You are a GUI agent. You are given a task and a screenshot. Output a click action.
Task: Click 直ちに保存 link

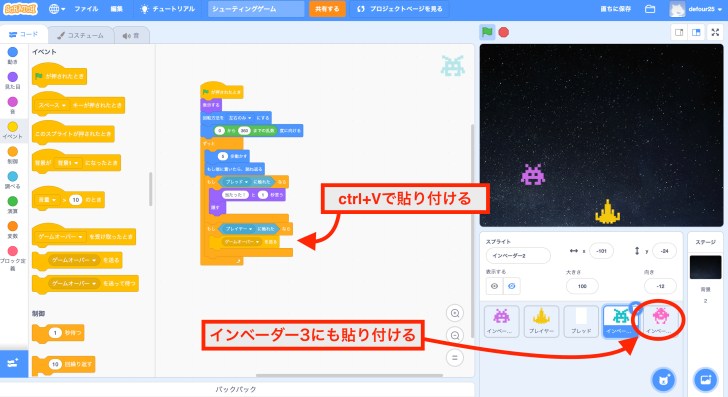pyautogui.click(x=616, y=9)
